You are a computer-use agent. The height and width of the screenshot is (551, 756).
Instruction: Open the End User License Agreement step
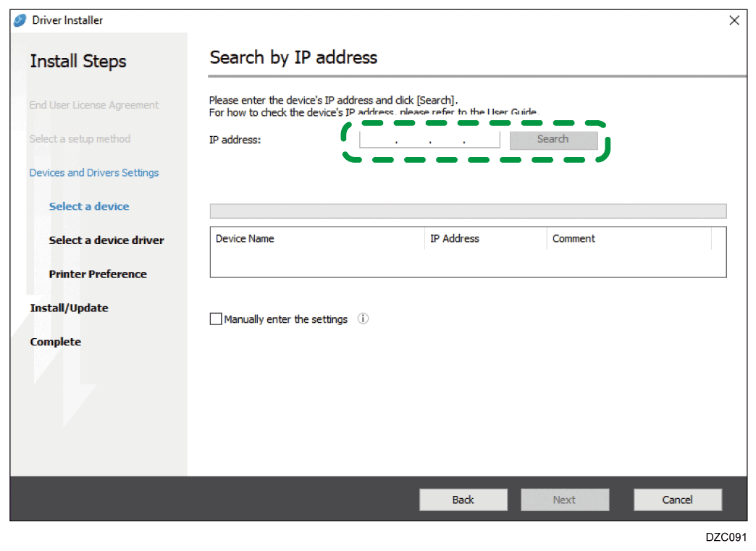point(94,105)
